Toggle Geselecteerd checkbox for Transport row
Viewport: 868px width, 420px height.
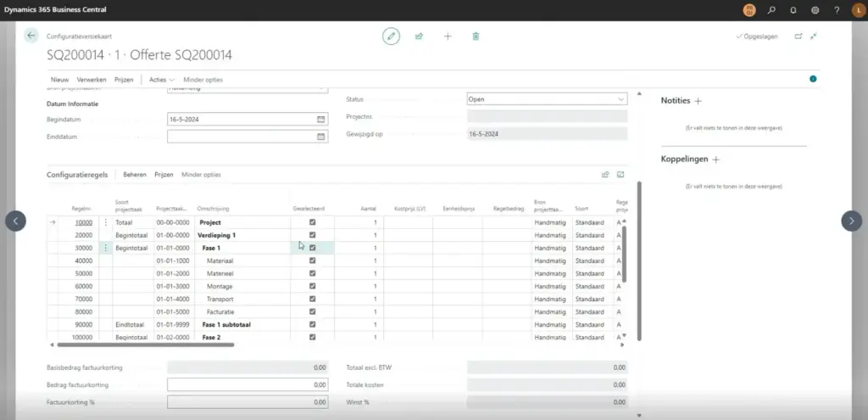[x=313, y=299]
